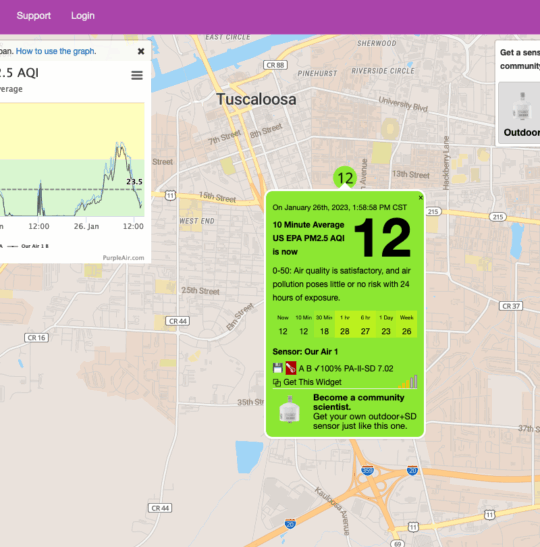The height and width of the screenshot is (547, 540).
Task: Select the '10 Min' average column
Action: coord(303,324)
